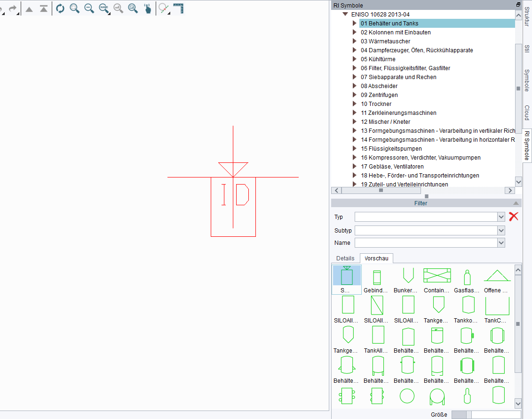Click the red ID symbol in canvas
532x419 pixels.
[233, 181]
